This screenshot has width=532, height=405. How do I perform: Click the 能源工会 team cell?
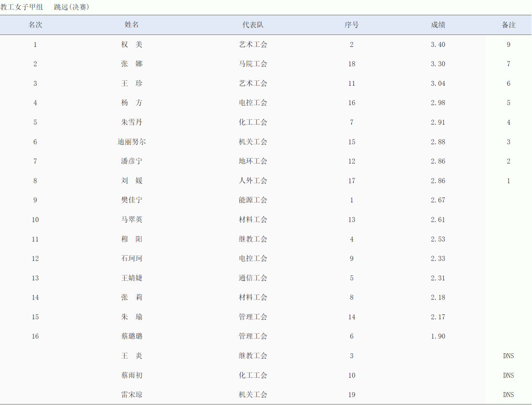253,200
